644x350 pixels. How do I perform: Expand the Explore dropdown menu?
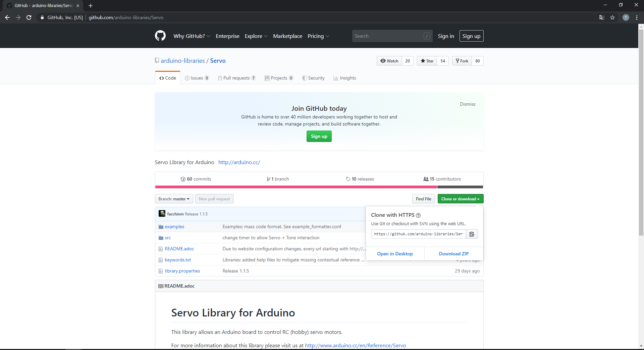click(256, 36)
